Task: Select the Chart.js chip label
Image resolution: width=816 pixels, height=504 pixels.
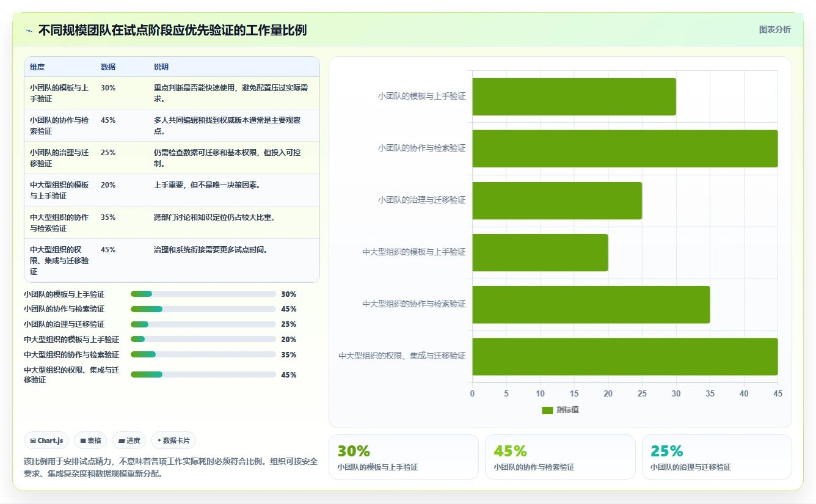Action: click(x=50, y=440)
